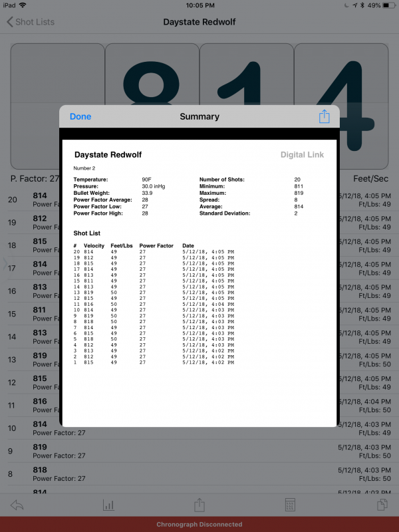Image resolution: width=399 pixels, height=532 pixels.
Task: Tap summary shot row 11 velocity 816
Action: point(154,305)
